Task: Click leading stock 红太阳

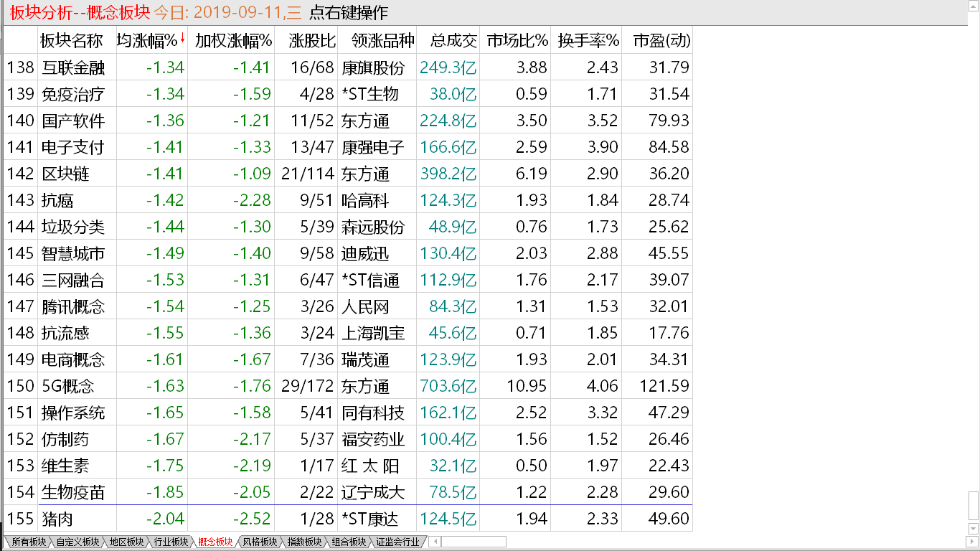Action: click(x=370, y=466)
